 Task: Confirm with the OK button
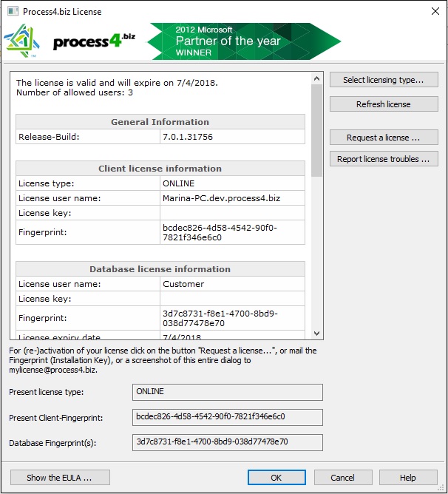point(276,478)
